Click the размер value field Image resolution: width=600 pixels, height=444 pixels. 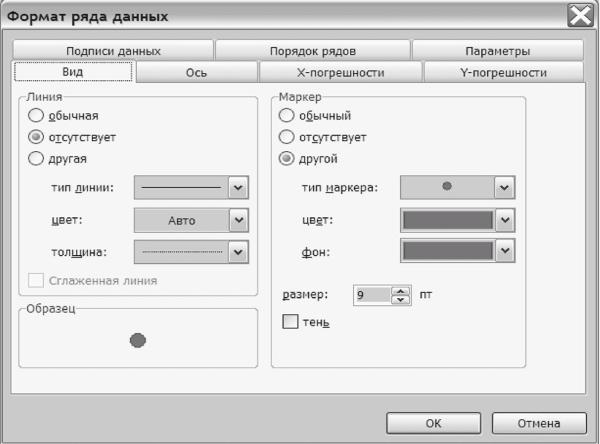tap(373, 295)
